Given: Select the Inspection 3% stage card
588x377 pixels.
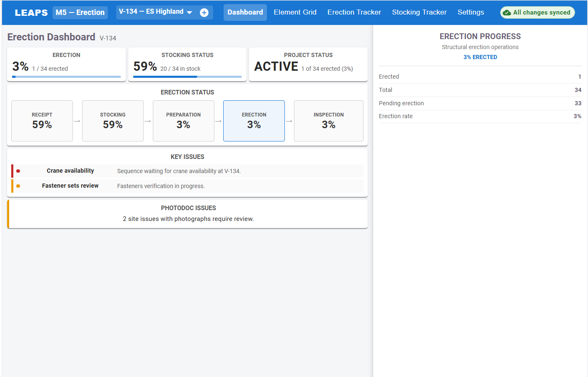Looking at the screenshot, I should click(x=329, y=121).
